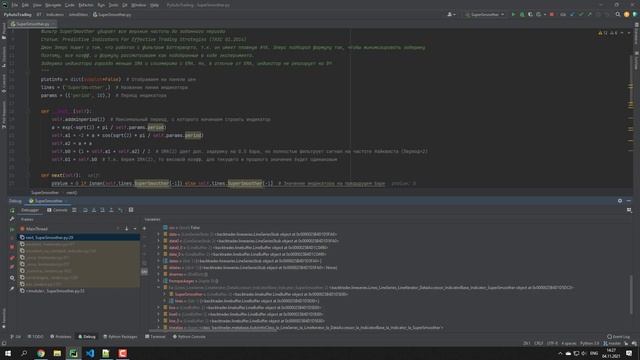
Task: Stop debugging with red square in sidebar
Action: point(12,247)
